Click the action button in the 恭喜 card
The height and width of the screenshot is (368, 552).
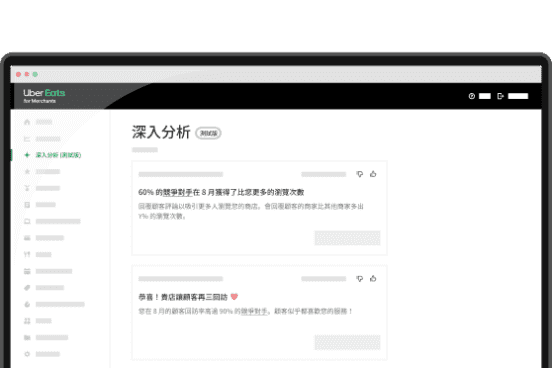[x=347, y=342]
